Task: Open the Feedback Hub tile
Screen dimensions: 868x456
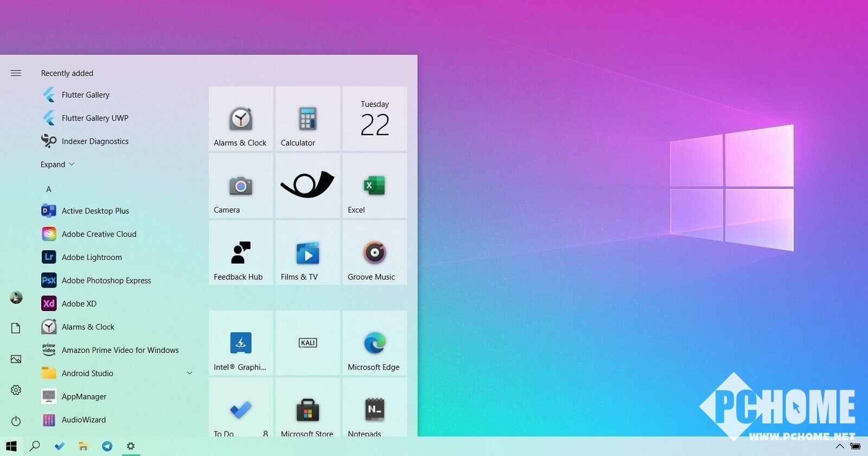Action: click(241, 253)
